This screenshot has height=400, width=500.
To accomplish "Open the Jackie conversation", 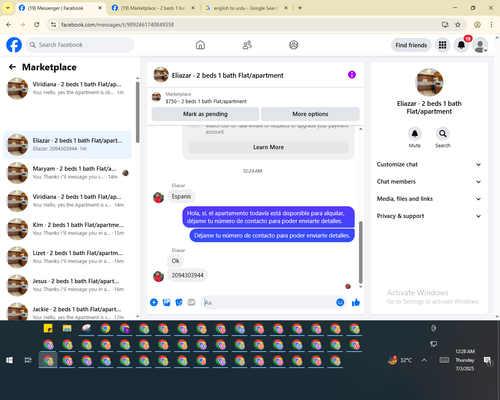I will click(x=68, y=311).
